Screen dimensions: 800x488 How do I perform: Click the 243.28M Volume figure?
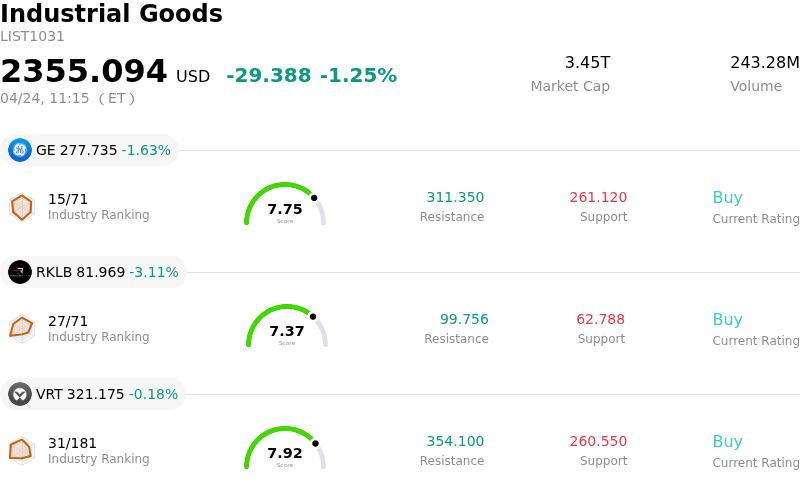click(764, 63)
